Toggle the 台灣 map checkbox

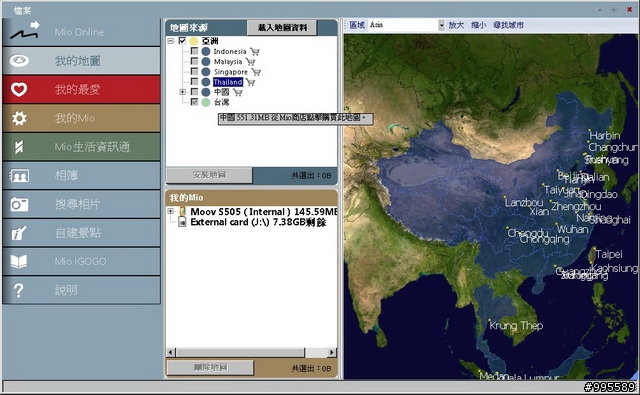pos(194,102)
